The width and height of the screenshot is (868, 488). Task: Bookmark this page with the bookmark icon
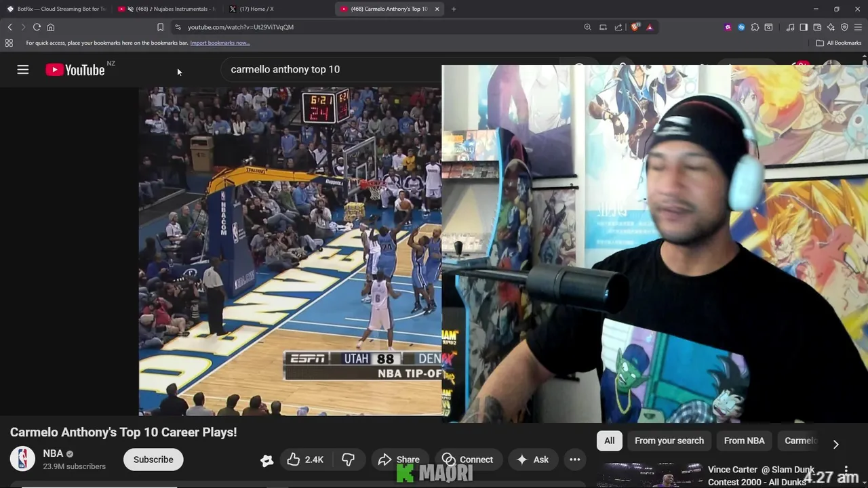(x=160, y=27)
